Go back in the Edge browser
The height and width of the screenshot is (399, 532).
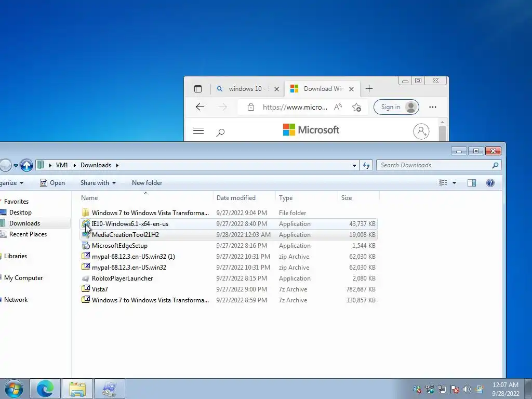[x=200, y=107]
